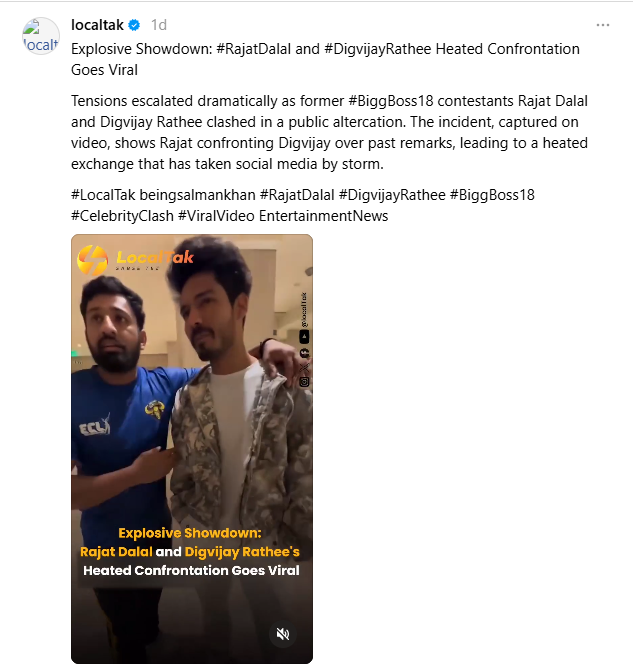Open the #ViralVideo hashtag
Viewport: 633px width, 665px height.
coord(216,216)
